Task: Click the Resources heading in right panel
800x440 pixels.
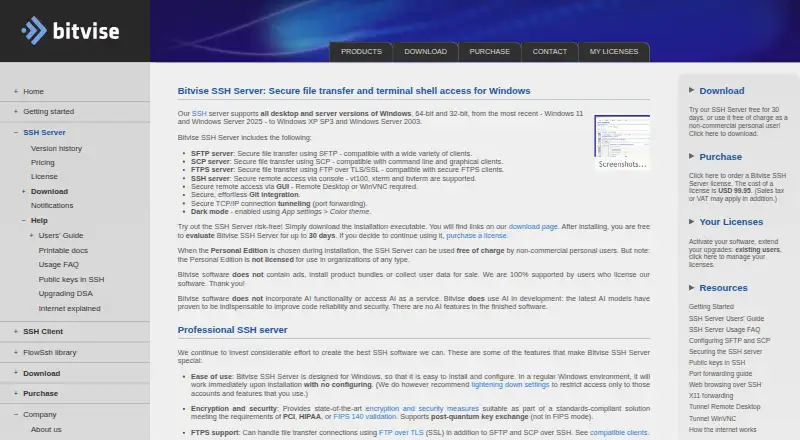Action: (723, 288)
